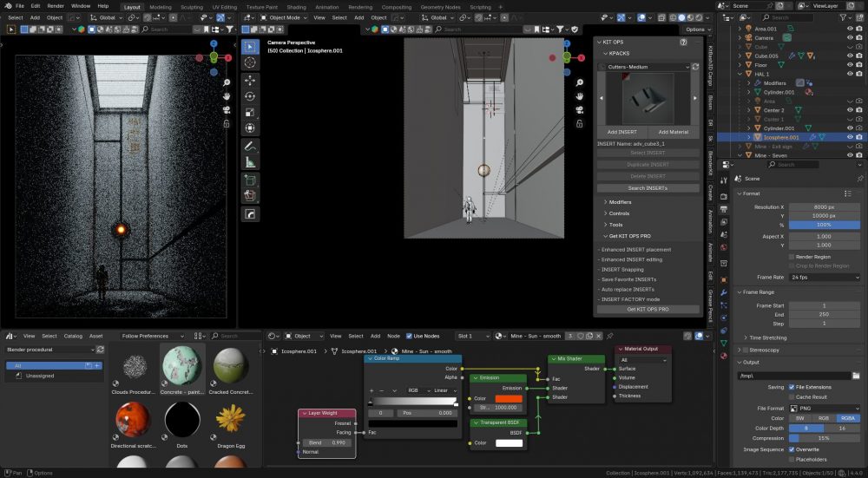Viewport: 868px width, 478px height.
Task: Expand the Time Stretching panel
Action: [x=767, y=337]
